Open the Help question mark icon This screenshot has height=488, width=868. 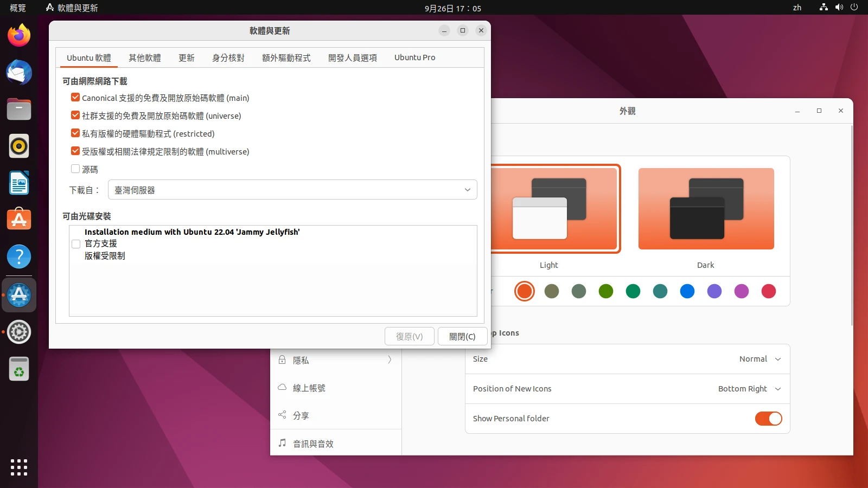pyautogui.click(x=19, y=257)
